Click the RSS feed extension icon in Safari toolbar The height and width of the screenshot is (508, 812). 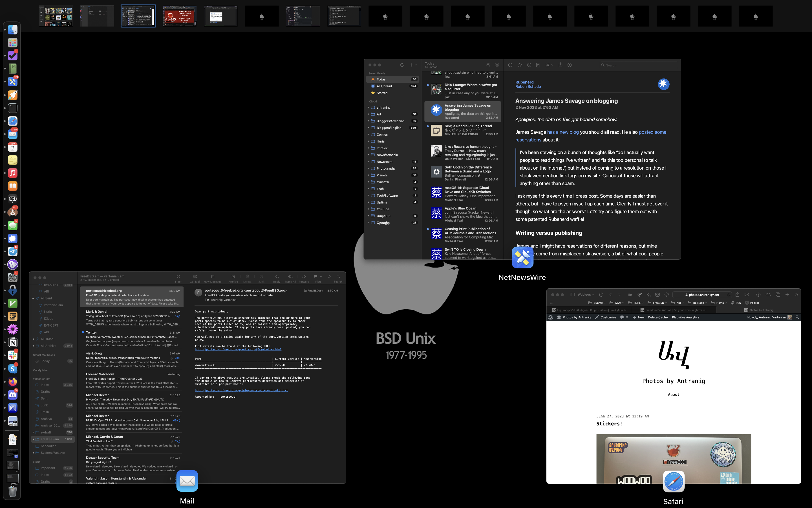[x=648, y=295]
